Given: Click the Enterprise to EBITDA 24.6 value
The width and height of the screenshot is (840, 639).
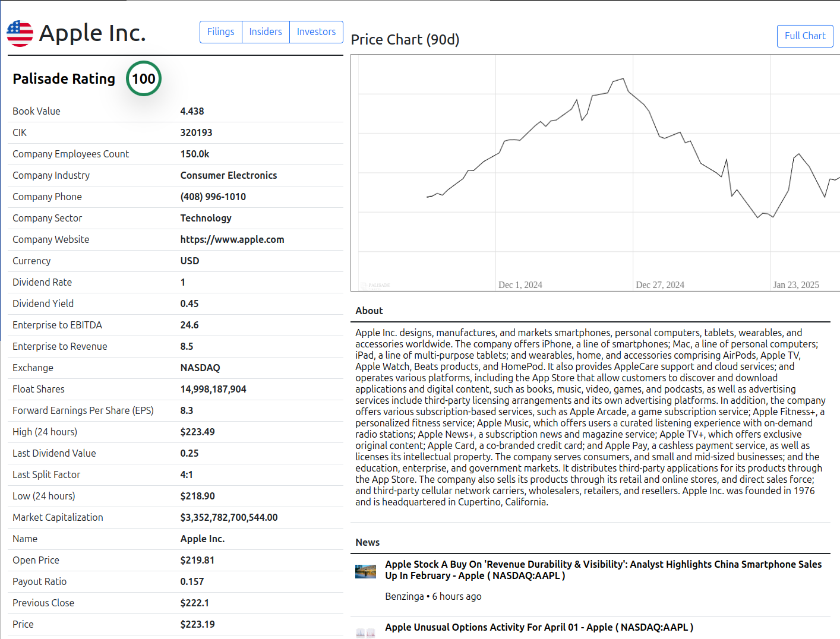Looking at the screenshot, I should click(190, 325).
